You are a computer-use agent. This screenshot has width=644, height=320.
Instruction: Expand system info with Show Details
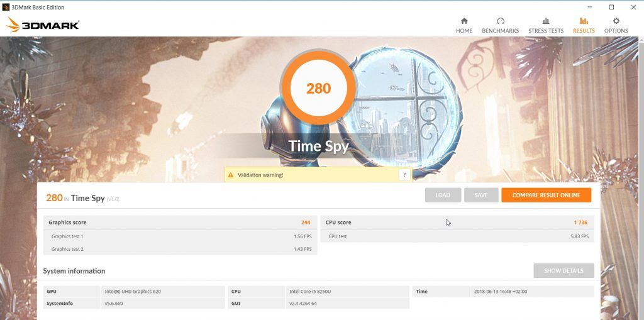coord(563,271)
